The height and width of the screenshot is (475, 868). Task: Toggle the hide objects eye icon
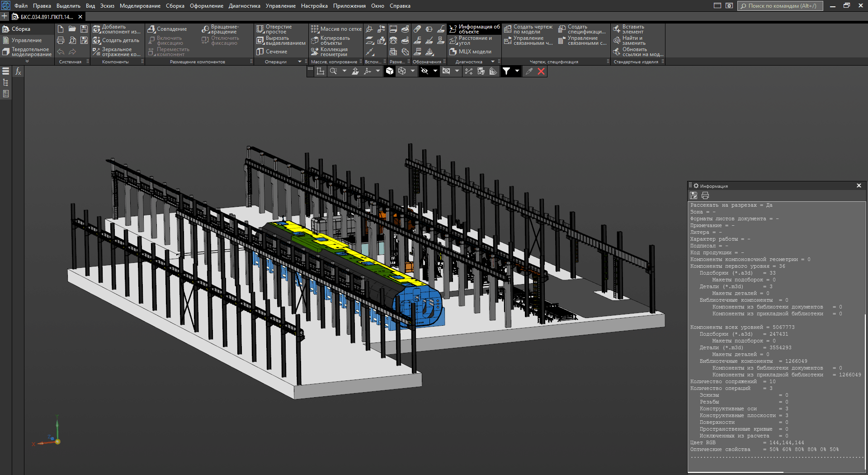pos(425,71)
